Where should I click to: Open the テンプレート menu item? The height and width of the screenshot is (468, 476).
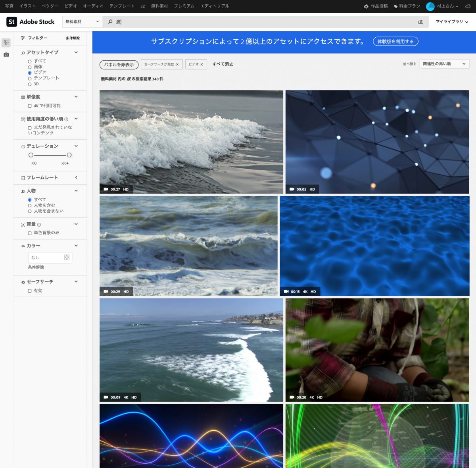pyautogui.click(x=122, y=6)
